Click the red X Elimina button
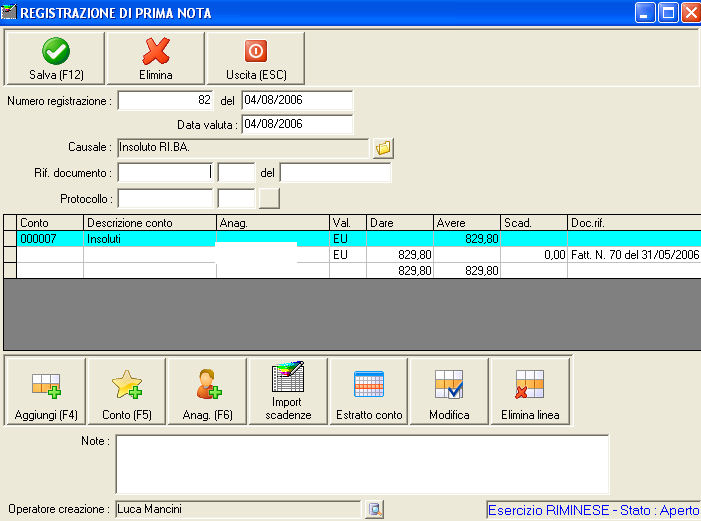The height and width of the screenshot is (521, 701). coord(156,58)
